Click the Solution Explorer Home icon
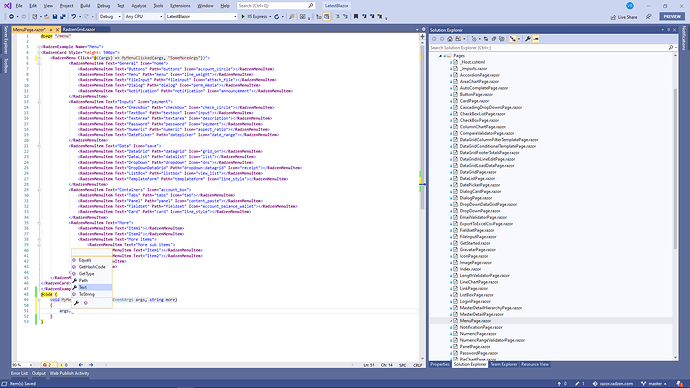Image resolution: width=690 pixels, height=388 pixels. [450, 39]
